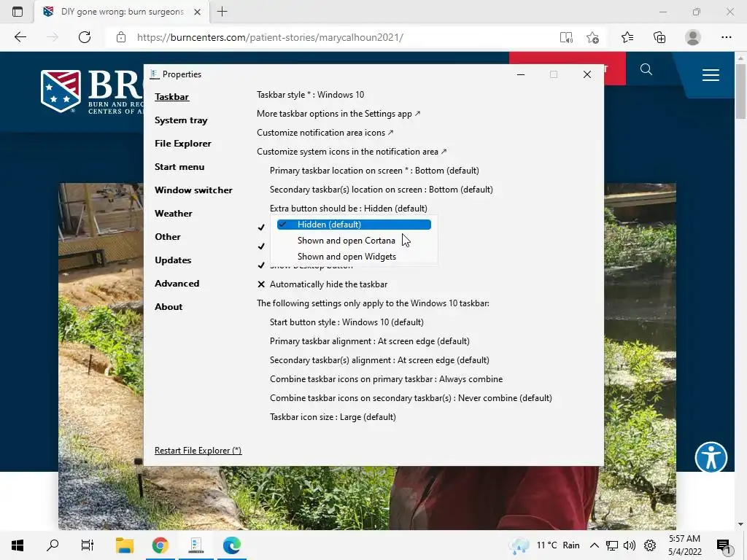747x560 pixels.
Task: Choose Shown and open Cortana option
Action: tap(354, 241)
